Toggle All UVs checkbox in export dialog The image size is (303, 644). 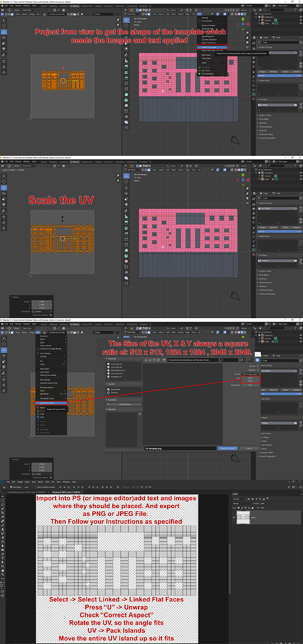(x=258, y=366)
